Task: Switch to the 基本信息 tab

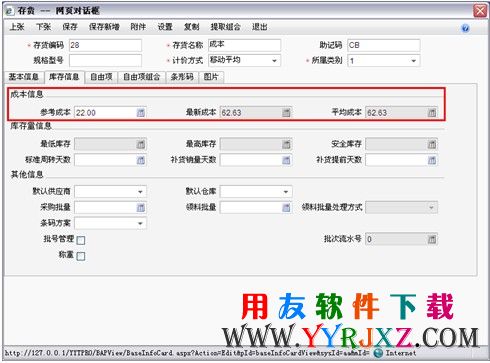Action: click(x=24, y=77)
